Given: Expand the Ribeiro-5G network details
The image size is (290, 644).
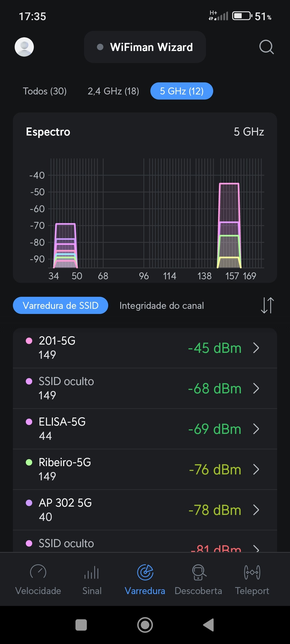Looking at the screenshot, I should point(256,469).
